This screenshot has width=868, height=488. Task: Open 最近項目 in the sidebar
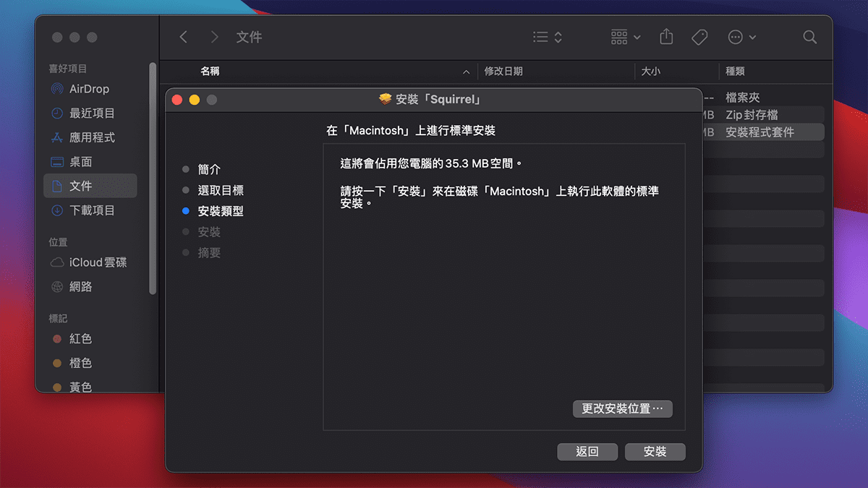(x=91, y=114)
